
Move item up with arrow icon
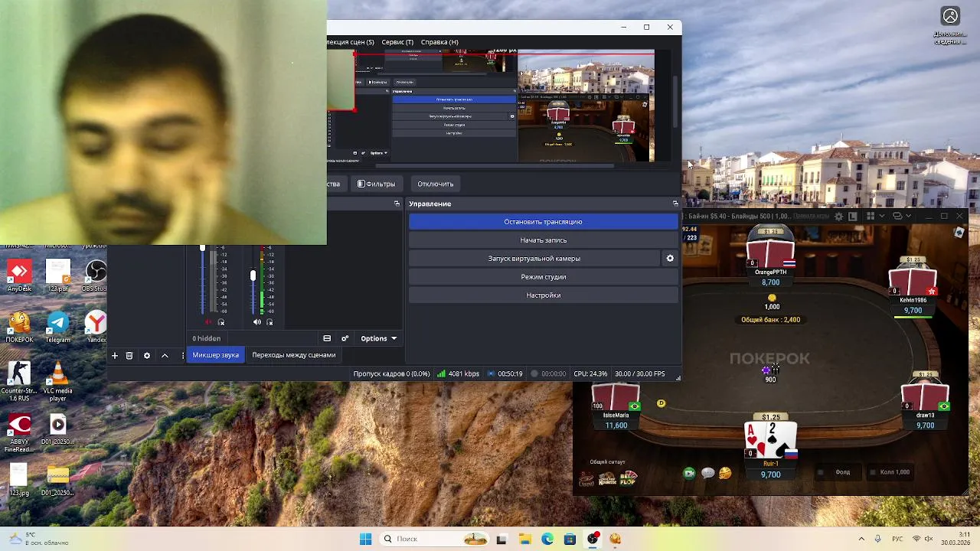[x=165, y=355]
